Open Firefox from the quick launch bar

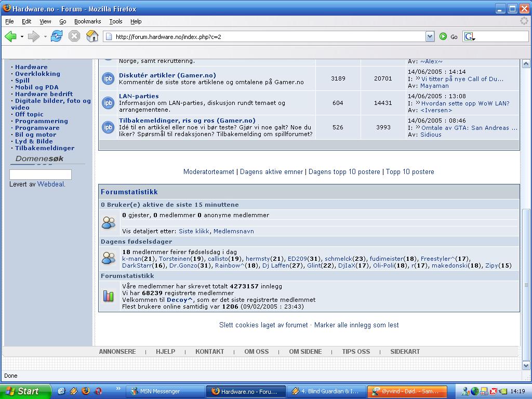86,391
